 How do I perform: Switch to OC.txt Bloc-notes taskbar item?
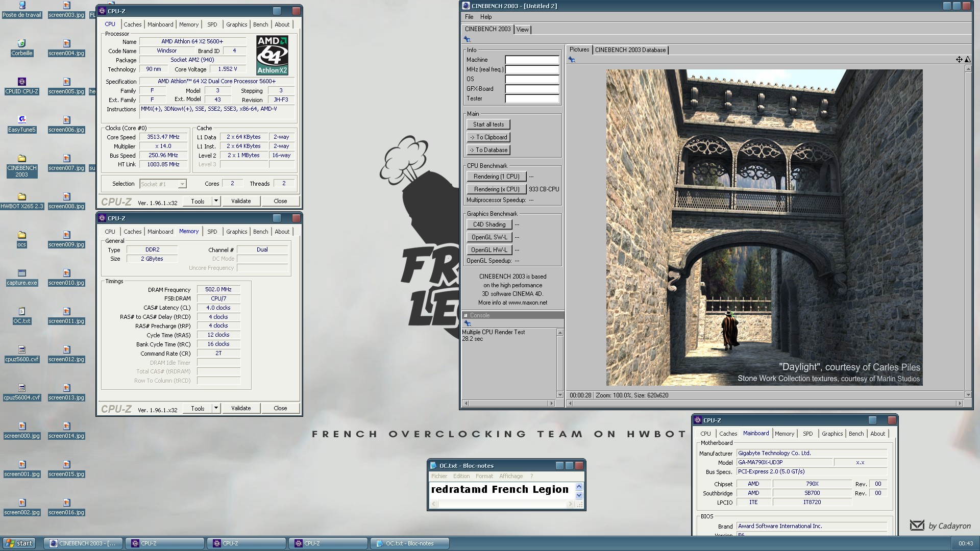(410, 543)
